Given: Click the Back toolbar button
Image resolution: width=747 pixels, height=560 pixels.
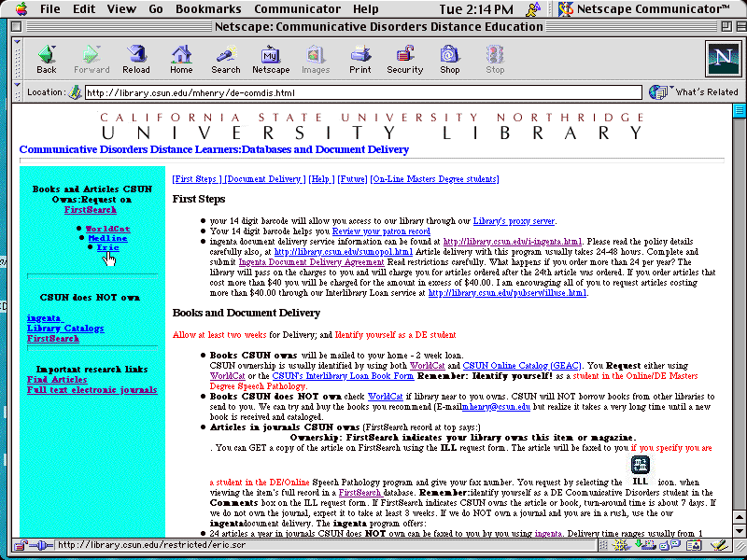Looking at the screenshot, I should pyautogui.click(x=46, y=59).
